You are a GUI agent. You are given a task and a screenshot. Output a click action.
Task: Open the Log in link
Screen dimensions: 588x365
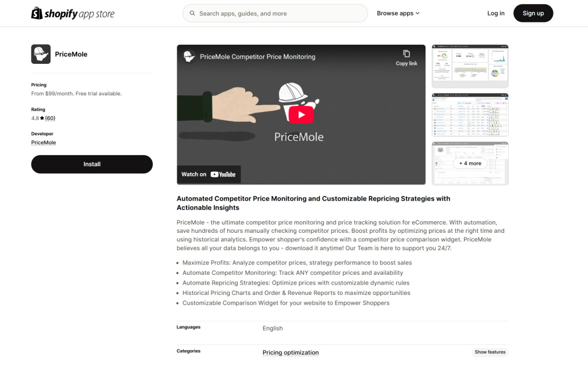496,13
